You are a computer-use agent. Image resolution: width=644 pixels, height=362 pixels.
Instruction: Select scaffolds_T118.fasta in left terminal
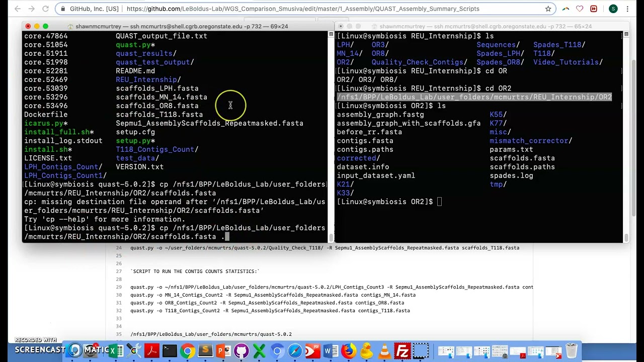pos(159,115)
